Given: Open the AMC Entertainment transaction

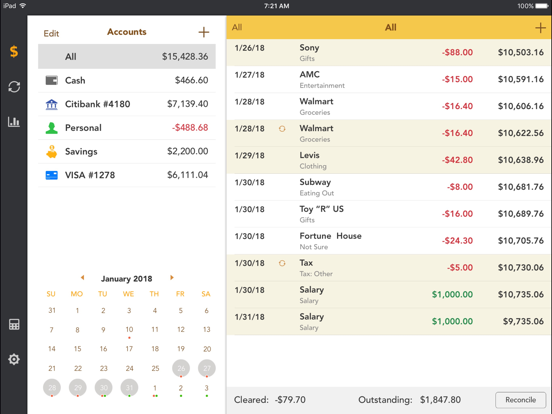Looking at the screenshot, I should click(x=389, y=80).
